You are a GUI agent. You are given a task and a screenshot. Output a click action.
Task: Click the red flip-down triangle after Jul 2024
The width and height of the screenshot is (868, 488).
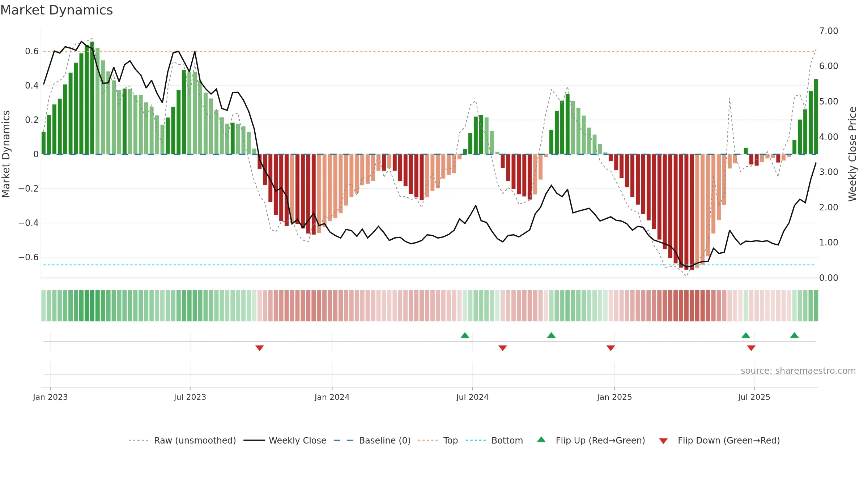(503, 348)
